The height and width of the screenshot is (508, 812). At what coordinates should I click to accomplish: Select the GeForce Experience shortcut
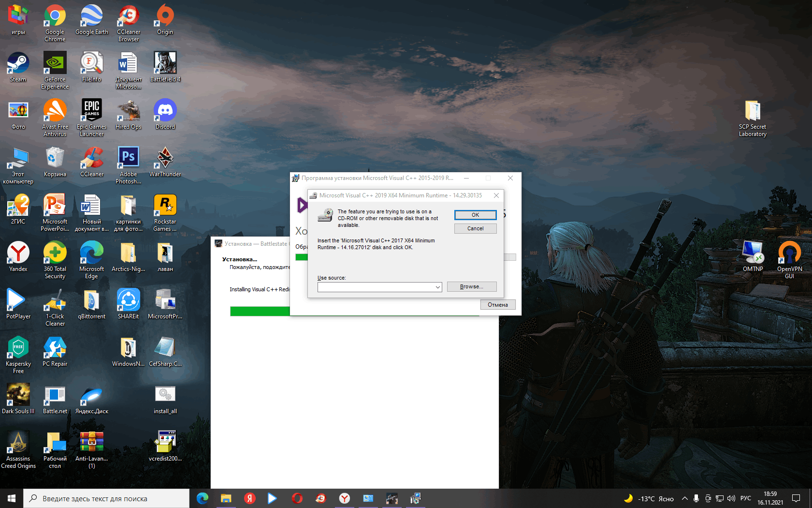point(55,70)
